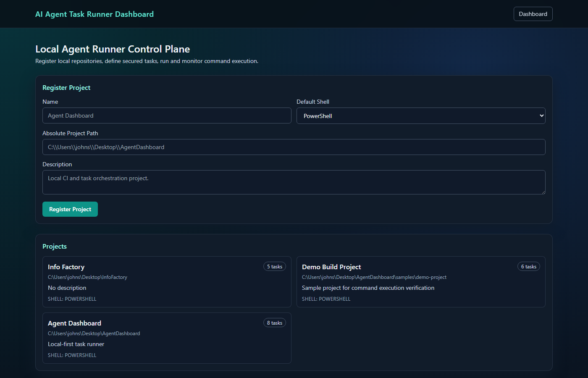Click the Name input field
588x378 pixels.
pyautogui.click(x=167, y=115)
